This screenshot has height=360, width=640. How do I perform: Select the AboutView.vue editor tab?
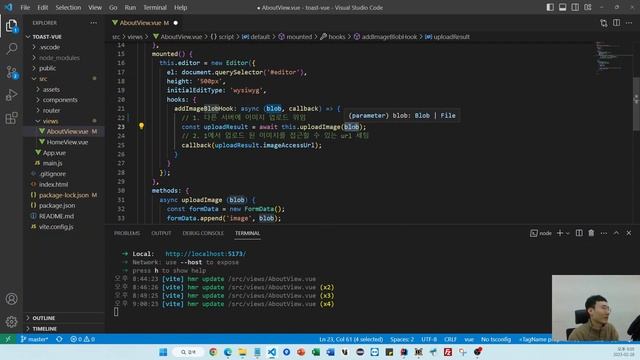[144, 23]
